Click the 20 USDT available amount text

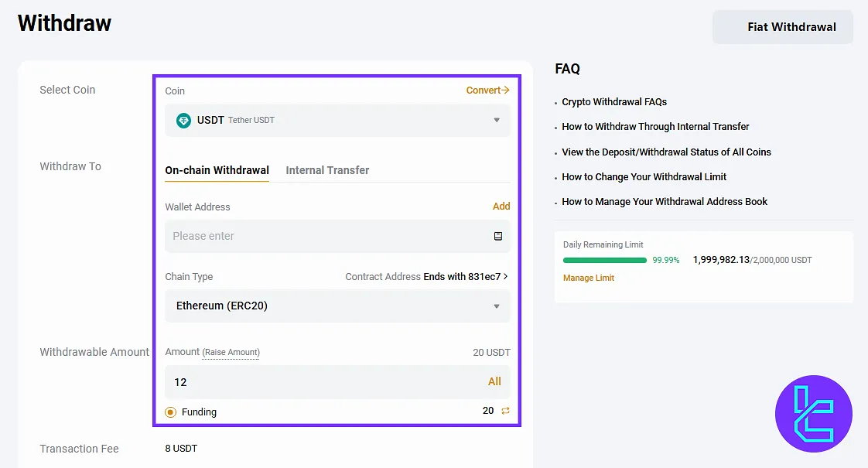point(491,352)
